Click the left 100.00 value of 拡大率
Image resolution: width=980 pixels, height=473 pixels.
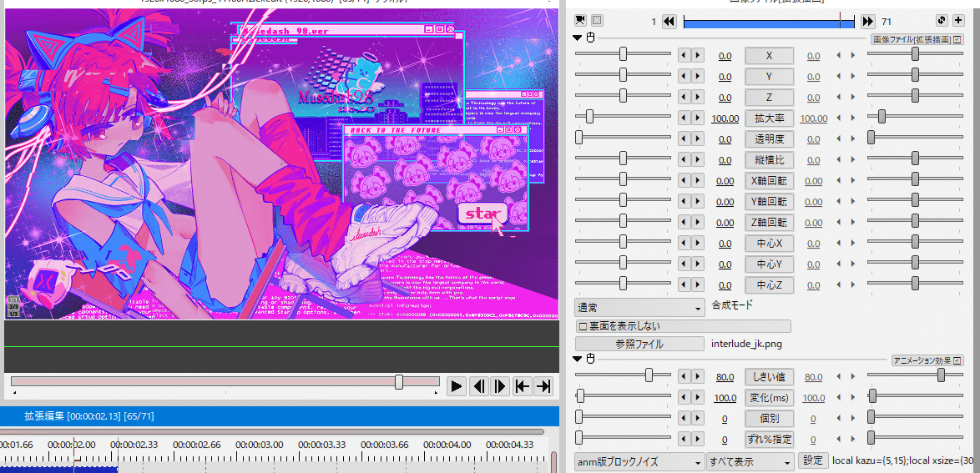pyautogui.click(x=725, y=118)
